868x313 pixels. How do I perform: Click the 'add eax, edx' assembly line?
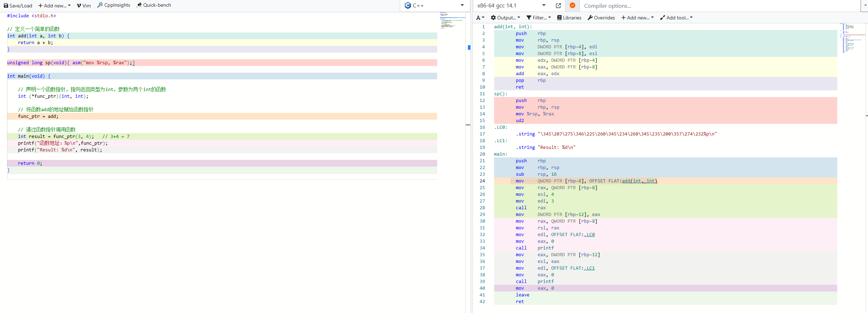tap(538, 74)
